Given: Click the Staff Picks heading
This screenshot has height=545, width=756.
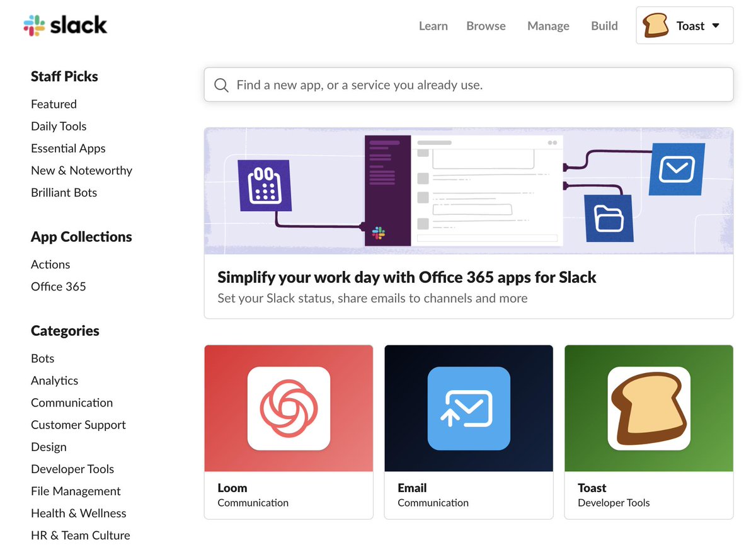Looking at the screenshot, I should [x=64, y=76].
